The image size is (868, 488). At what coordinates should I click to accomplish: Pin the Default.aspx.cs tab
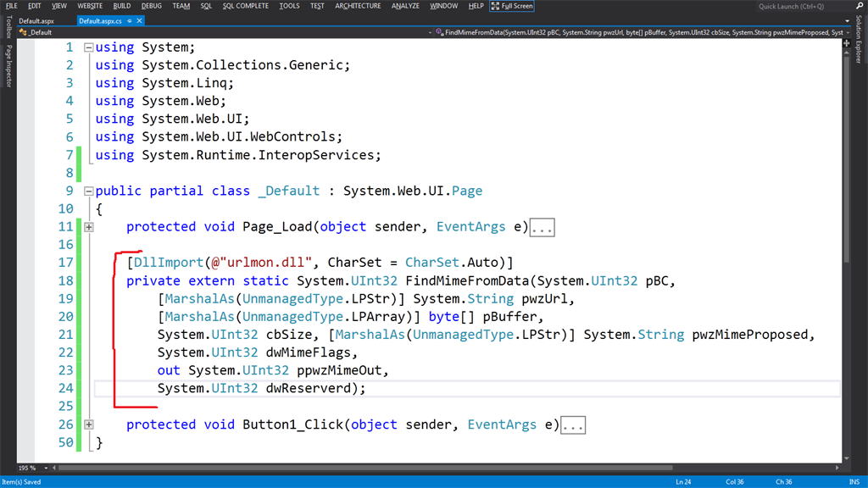(130, 21)
